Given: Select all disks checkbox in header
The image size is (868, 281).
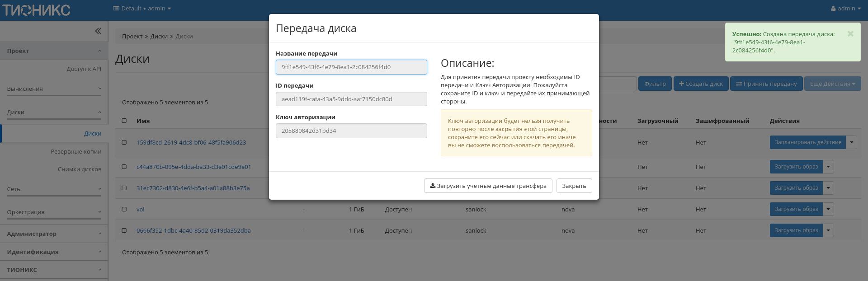Looking at the screenshot, I should pyautogui.click(x=124, y=121).
